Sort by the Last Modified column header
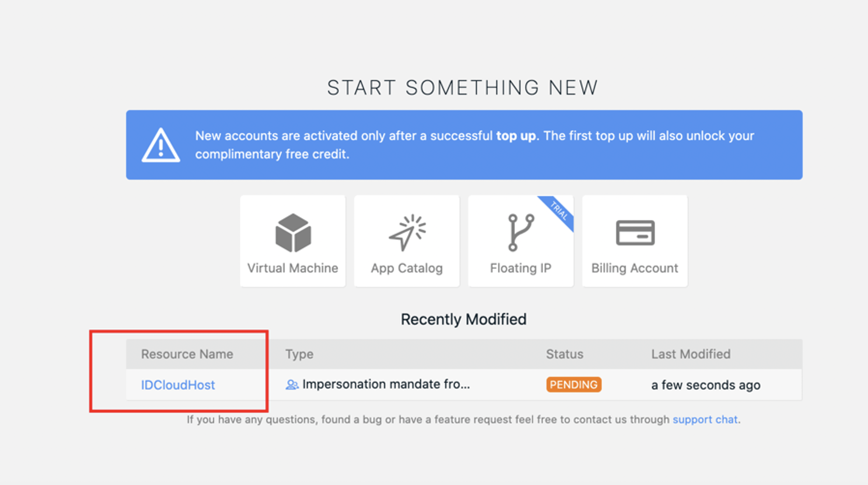 (x=691, y=354)
